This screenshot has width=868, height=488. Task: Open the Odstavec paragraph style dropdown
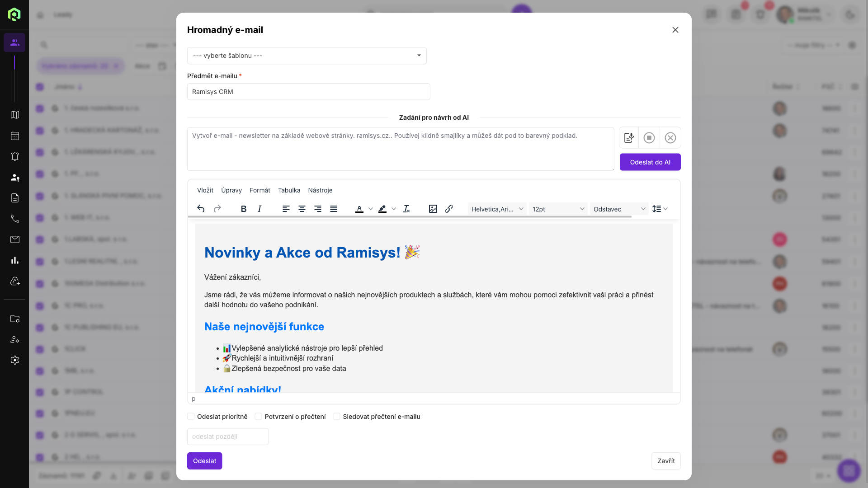(619, 209)
